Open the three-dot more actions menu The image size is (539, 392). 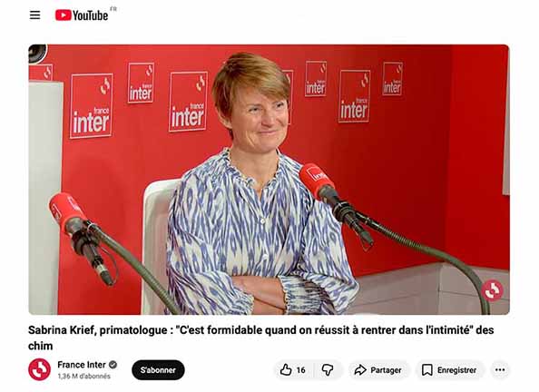click(x=500, y=370)
